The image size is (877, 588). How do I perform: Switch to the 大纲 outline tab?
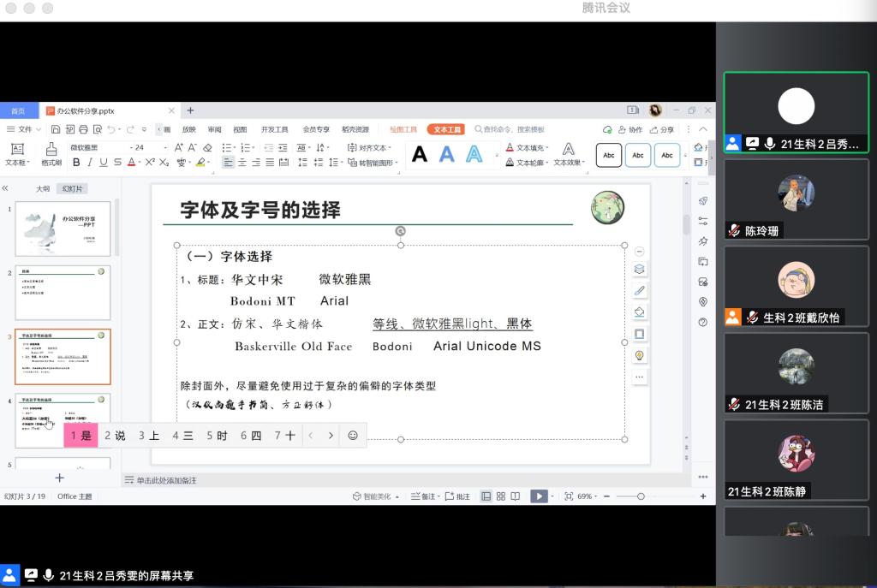click(x=42, y=188)
